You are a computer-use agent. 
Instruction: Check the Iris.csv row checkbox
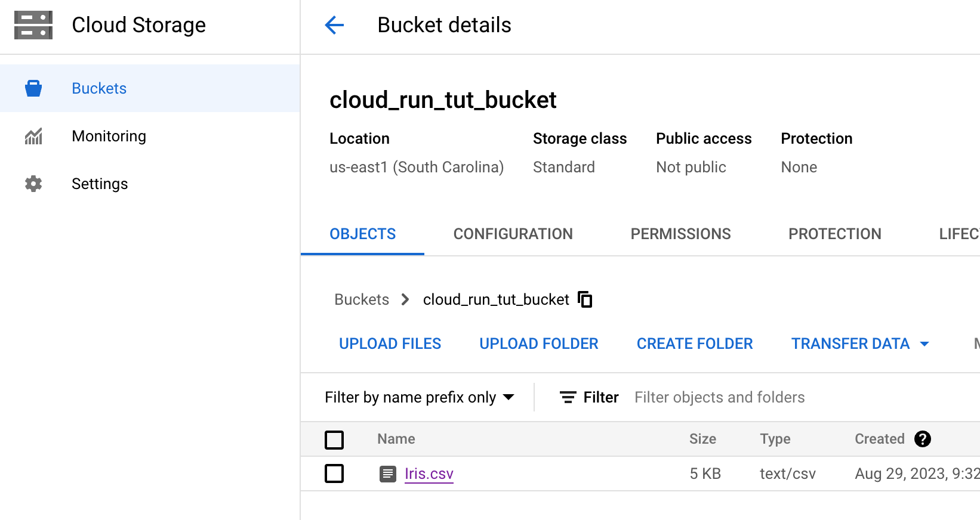coord(334,473)
